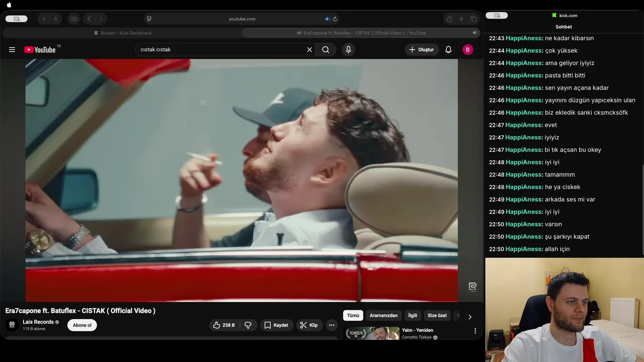Save video with Kaydet button
644x362 pixels.
[x=276, y=325]
